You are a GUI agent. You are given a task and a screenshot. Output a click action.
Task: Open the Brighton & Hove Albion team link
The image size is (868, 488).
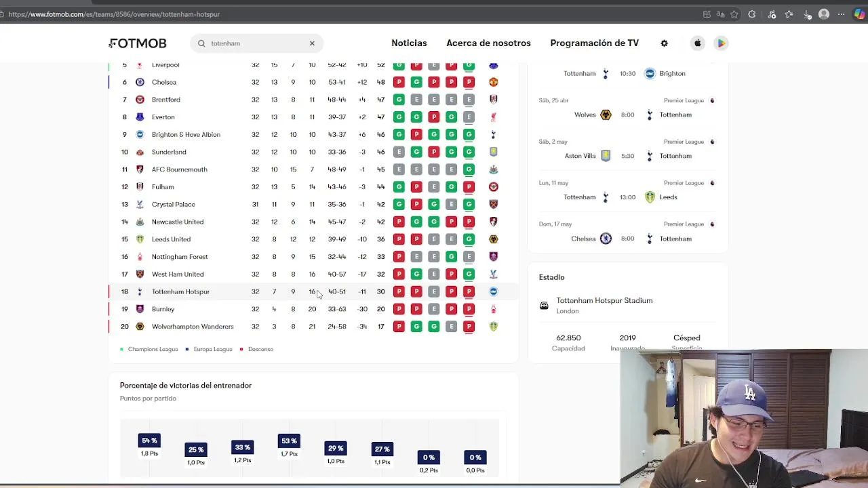pyautogui.click(x=186, y=134)
